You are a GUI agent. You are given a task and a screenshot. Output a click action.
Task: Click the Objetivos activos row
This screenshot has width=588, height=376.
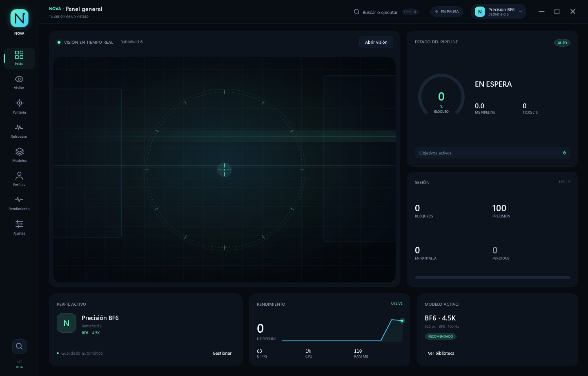click(492, 153)
